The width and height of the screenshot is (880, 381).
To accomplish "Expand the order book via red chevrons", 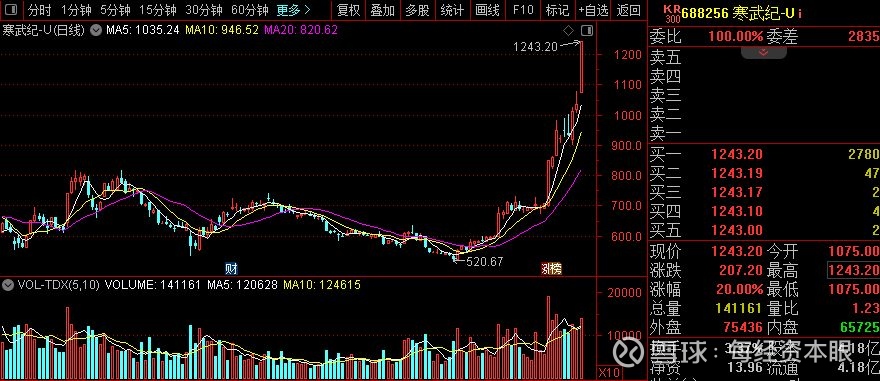I will click(763, 52).
